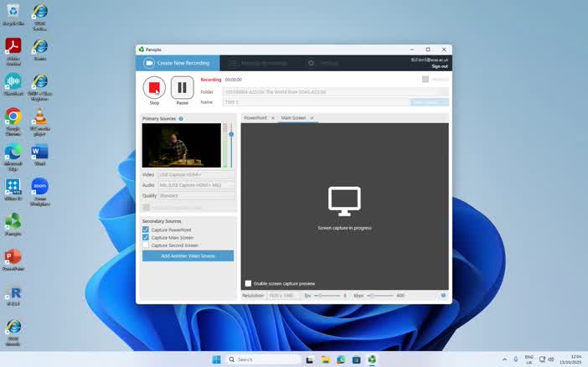Switch to the PowerPoint preview tab
Screen dimensions: 588x367
pos(255,118)
